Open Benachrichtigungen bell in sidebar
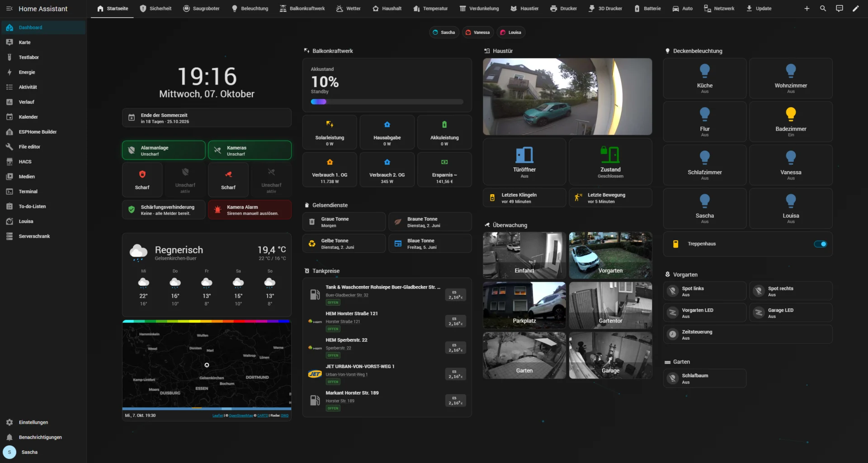 coord(43,437)
